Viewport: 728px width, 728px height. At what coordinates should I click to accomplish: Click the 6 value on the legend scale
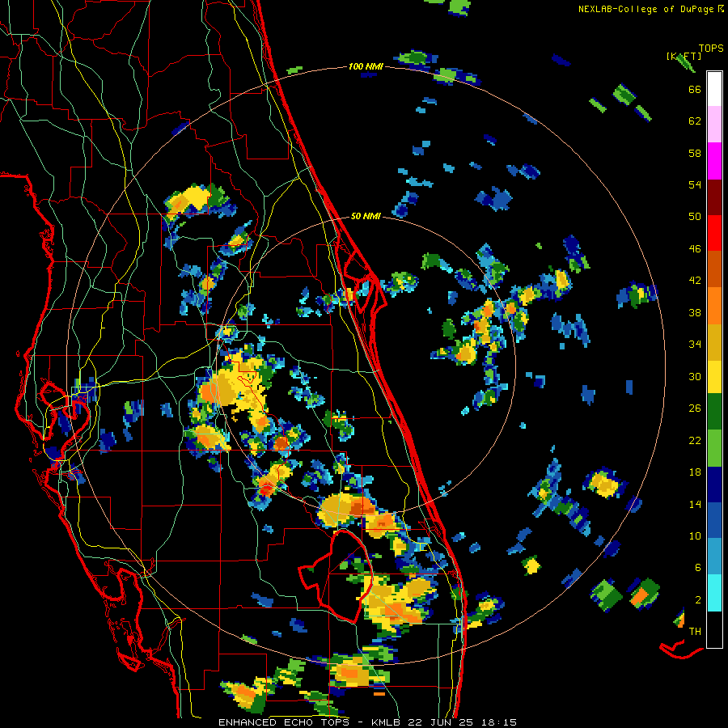(698, 567)
